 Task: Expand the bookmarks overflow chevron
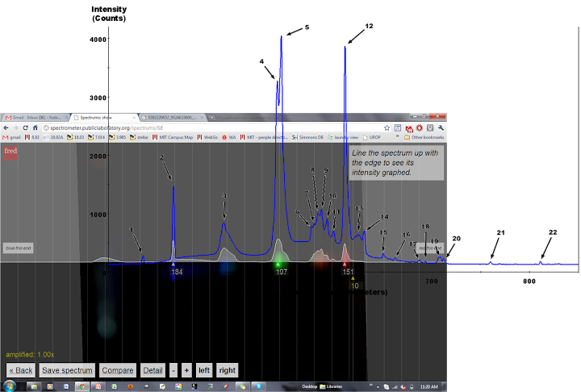[398, 136]
